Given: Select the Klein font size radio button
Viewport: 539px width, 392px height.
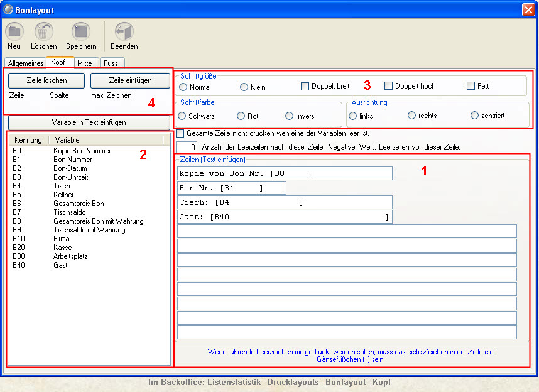Looking at the screenshot, I should pyautogui.click(x=244, y=87).
